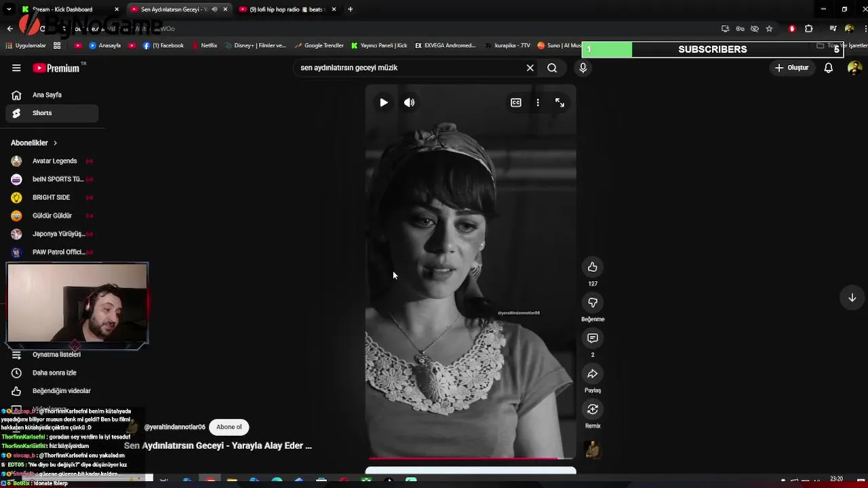The width and height of the screenshot is (868, 488).
Task: Open the sound source thumbnail below Remix
Action: click(593, 449)
